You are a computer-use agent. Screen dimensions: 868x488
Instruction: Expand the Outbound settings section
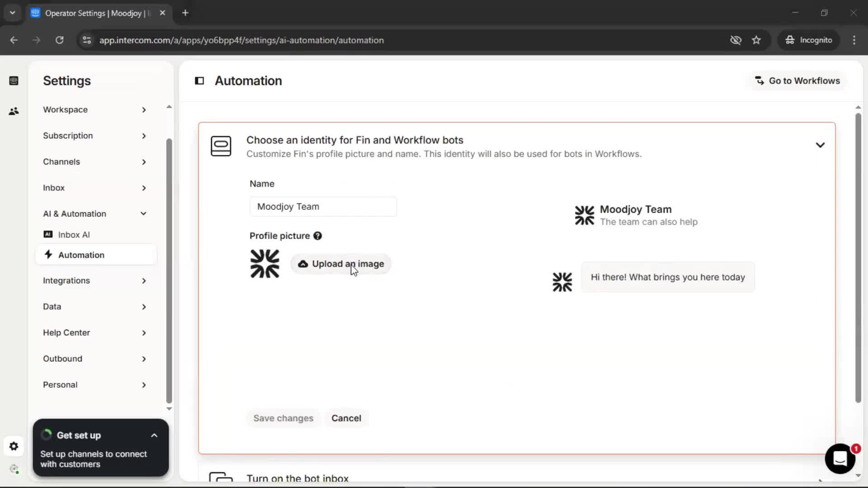pos(95,359)
